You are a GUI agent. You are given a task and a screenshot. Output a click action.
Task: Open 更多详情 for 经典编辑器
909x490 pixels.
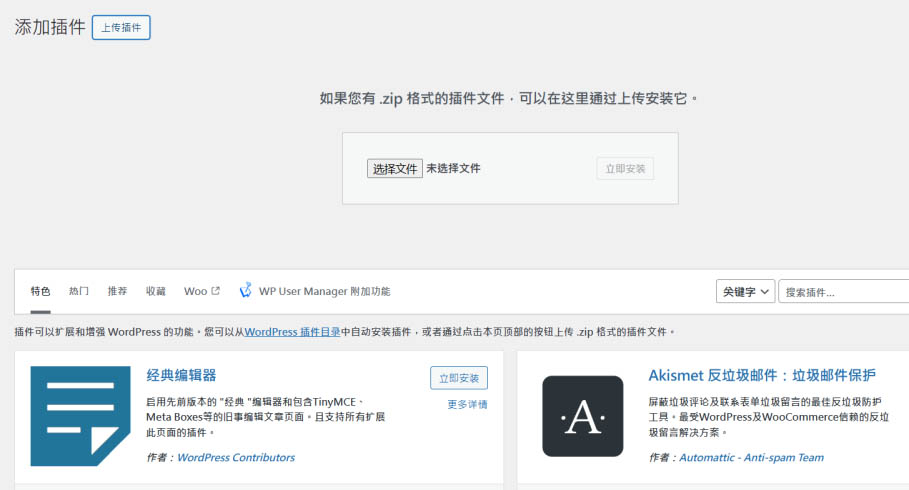tap(467, 404)
